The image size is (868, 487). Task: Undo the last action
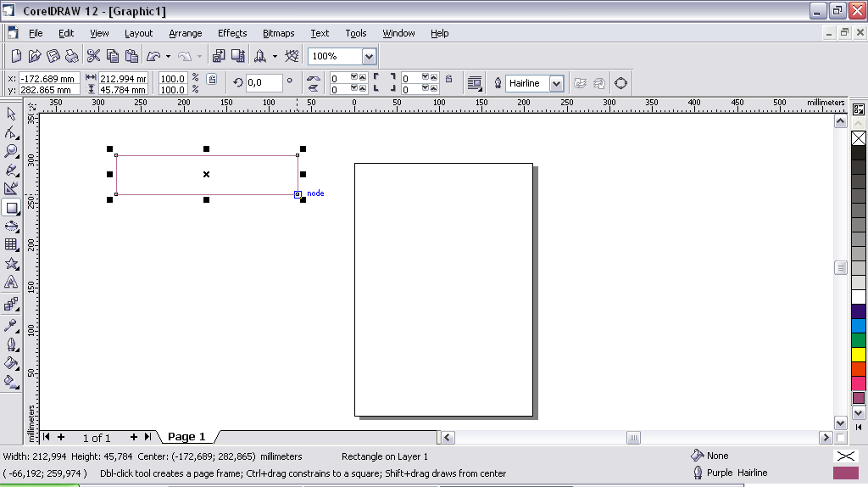click(x=153, y=56)
